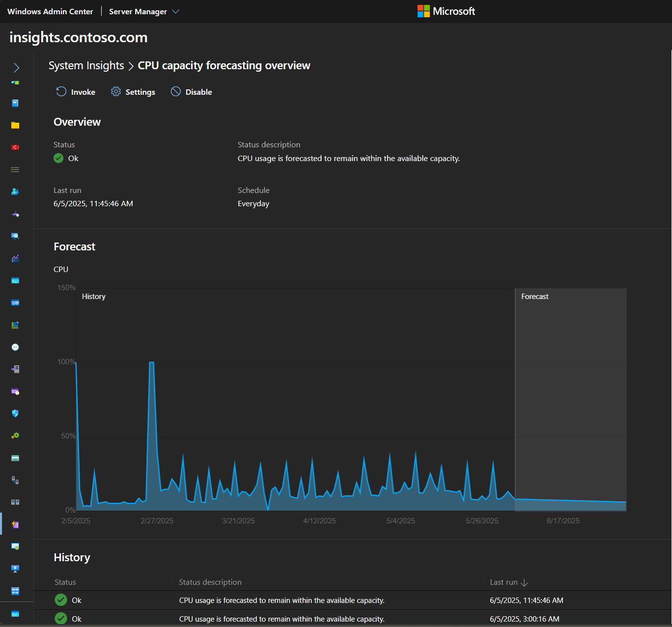
Task: Go back to System Insights breadcrumb
Action: click(x=86, y=65)
